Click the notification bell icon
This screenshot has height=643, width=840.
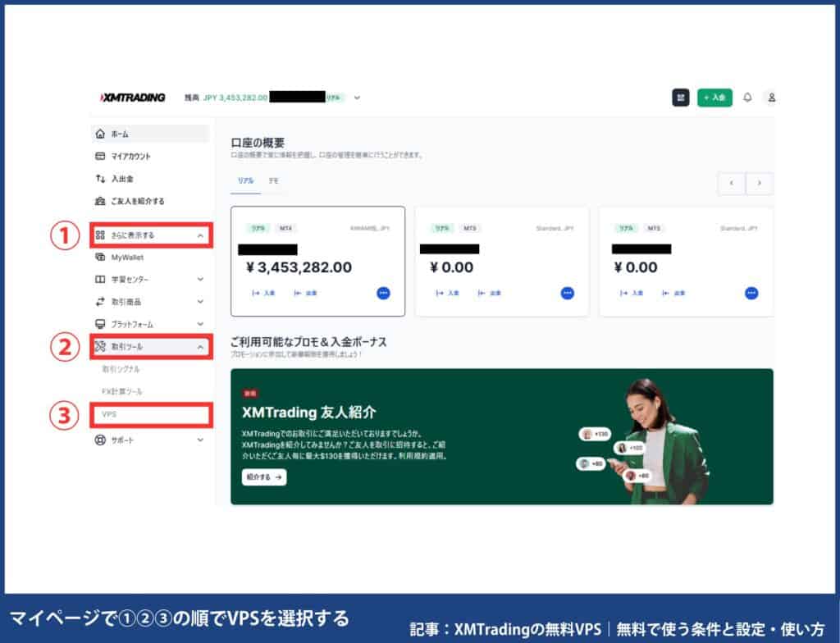(747, 98)
